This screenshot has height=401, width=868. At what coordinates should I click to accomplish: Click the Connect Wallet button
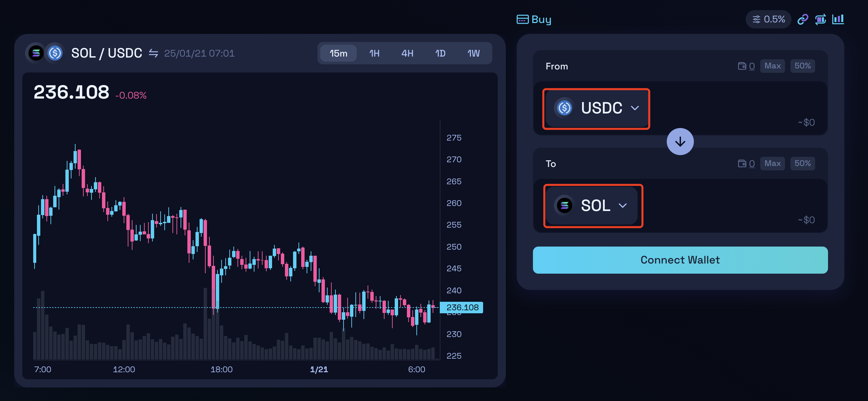coord(680,260)
